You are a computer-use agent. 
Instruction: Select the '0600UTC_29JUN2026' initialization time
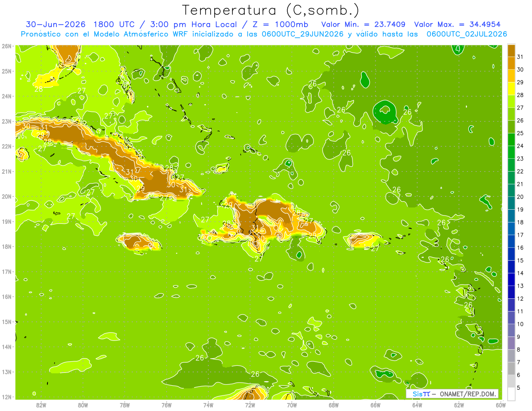302,34
